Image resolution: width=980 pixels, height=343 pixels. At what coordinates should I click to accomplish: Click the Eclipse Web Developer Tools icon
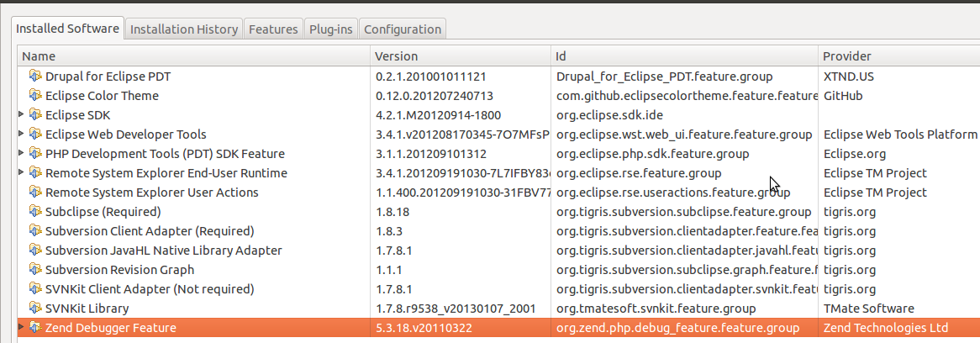[35, 135]
